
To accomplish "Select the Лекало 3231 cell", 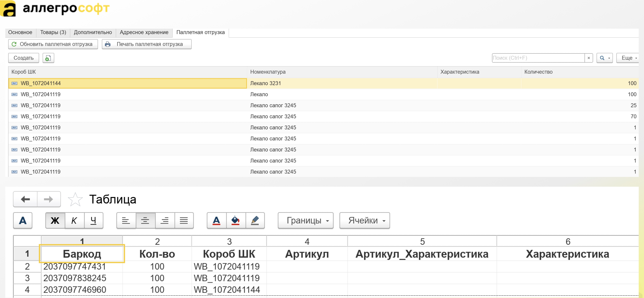I will point(342,83).
